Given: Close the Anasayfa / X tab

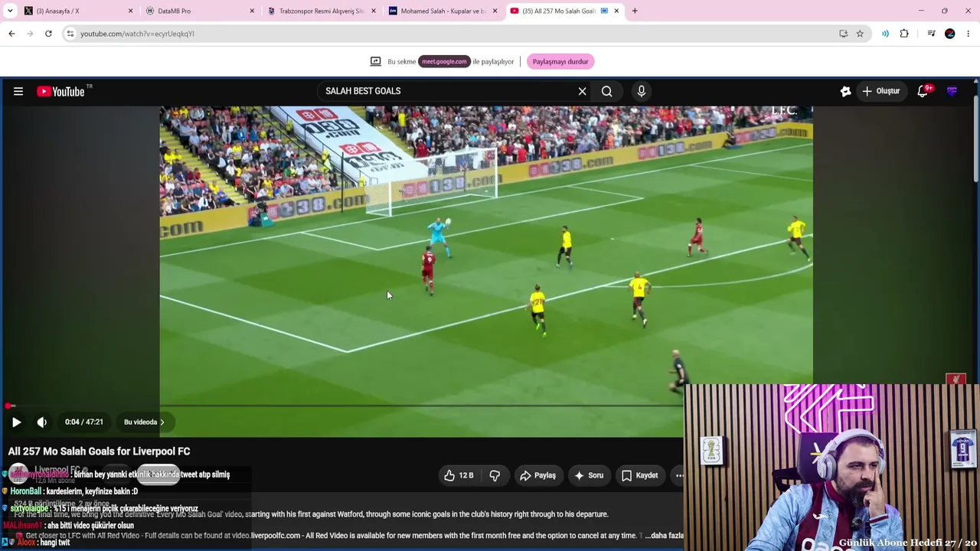Looking at the screenshot, I should (x=130, y=11).
